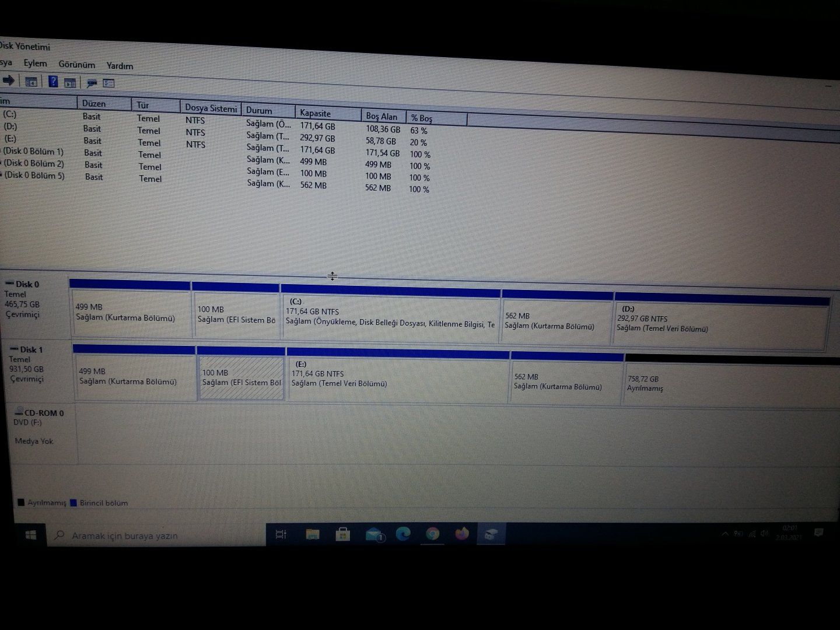Select the (Disk 0 Bölüm 2) volume row
The width and height of the screenshot is (840, 630).
(216, 169)
